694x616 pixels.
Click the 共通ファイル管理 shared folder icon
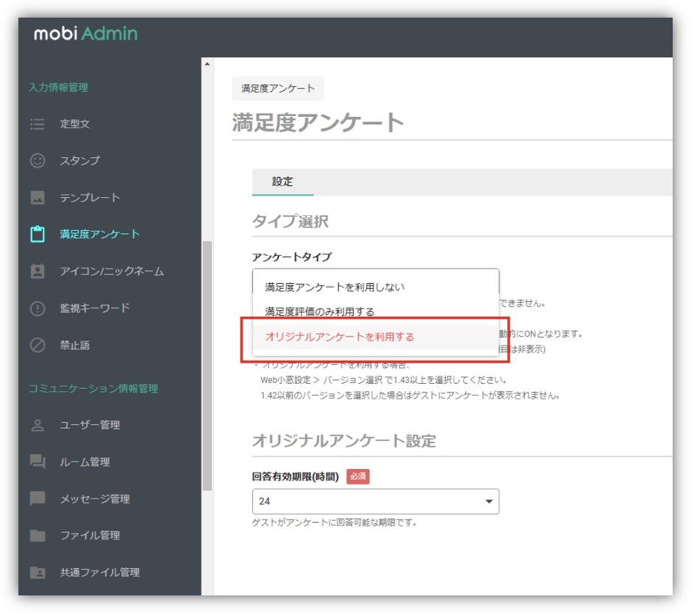(x=37, y=573)
